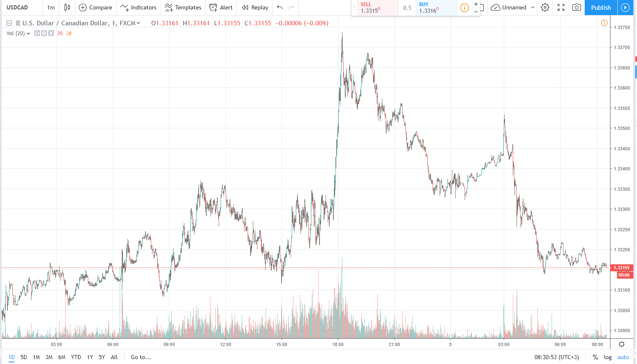Click the 1.33000 price scale label

622,331
